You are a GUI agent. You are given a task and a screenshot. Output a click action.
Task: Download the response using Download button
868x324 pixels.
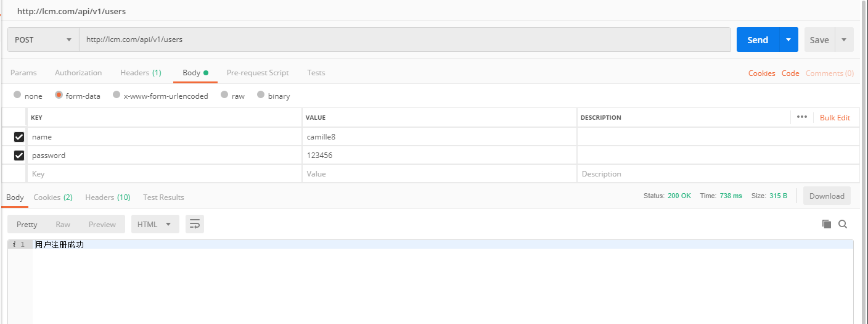826,196
